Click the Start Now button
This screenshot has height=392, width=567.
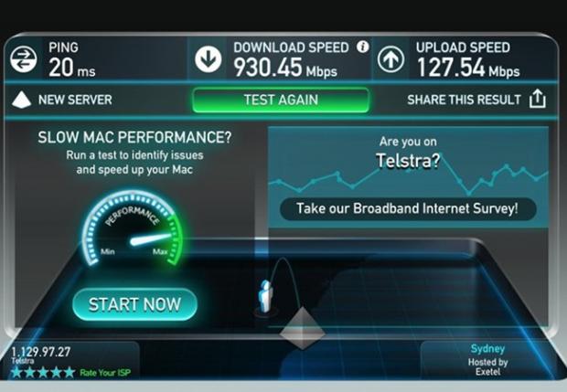coord(134,304)
